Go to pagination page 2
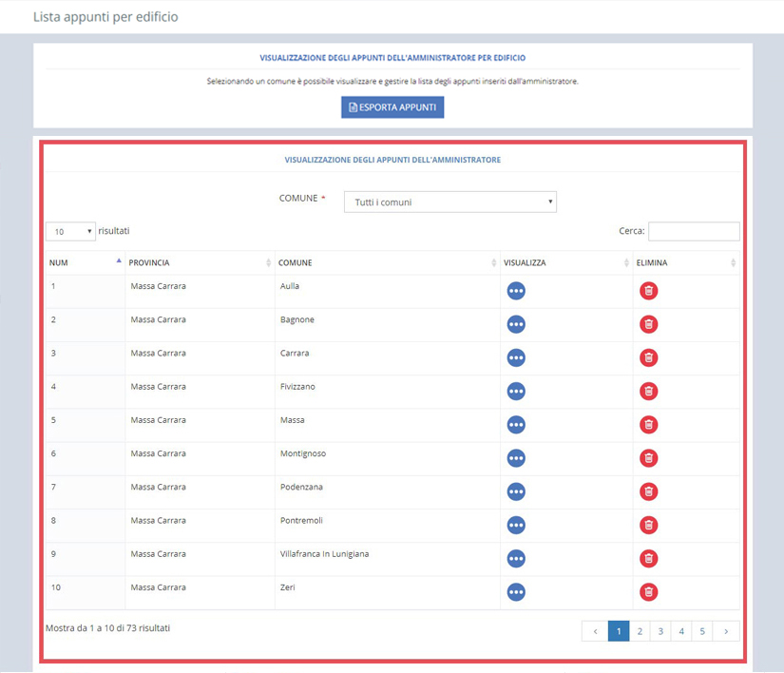Screen dimensions: 784x673 click(x=640, y=631)
